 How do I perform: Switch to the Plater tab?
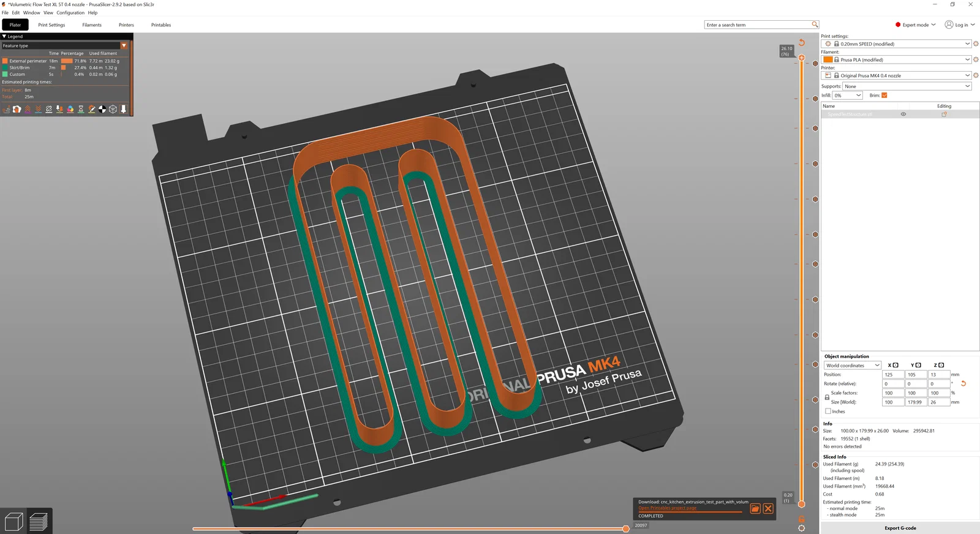(15, 25)
